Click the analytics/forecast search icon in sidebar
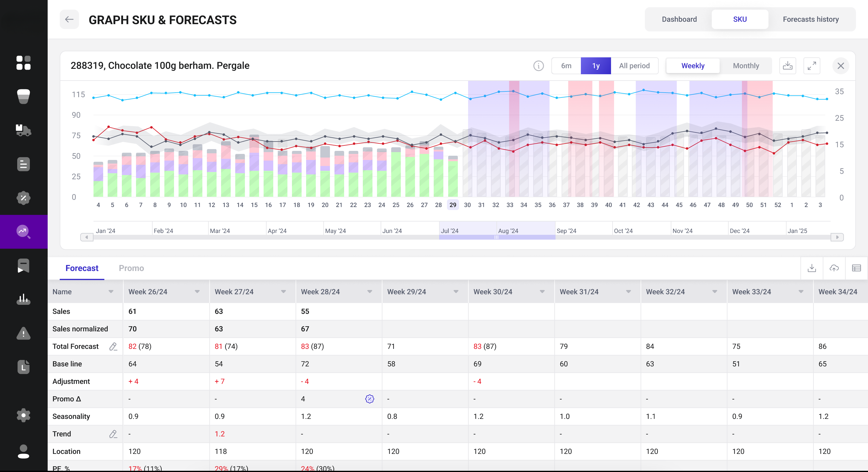Screen dimensions: 868x472 23,231
